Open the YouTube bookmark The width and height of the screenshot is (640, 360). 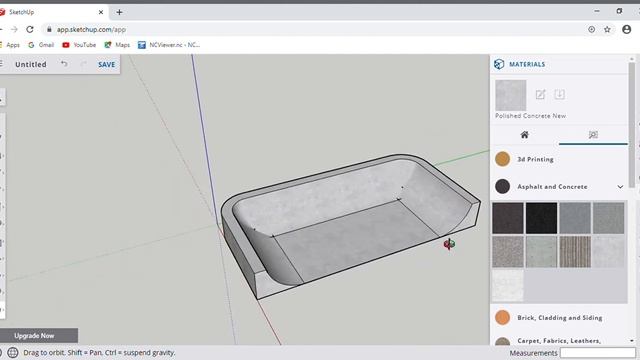coord(79,45)
